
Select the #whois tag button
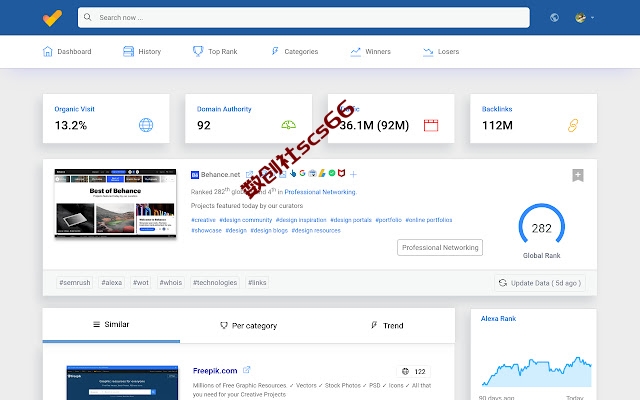point(171,282)
